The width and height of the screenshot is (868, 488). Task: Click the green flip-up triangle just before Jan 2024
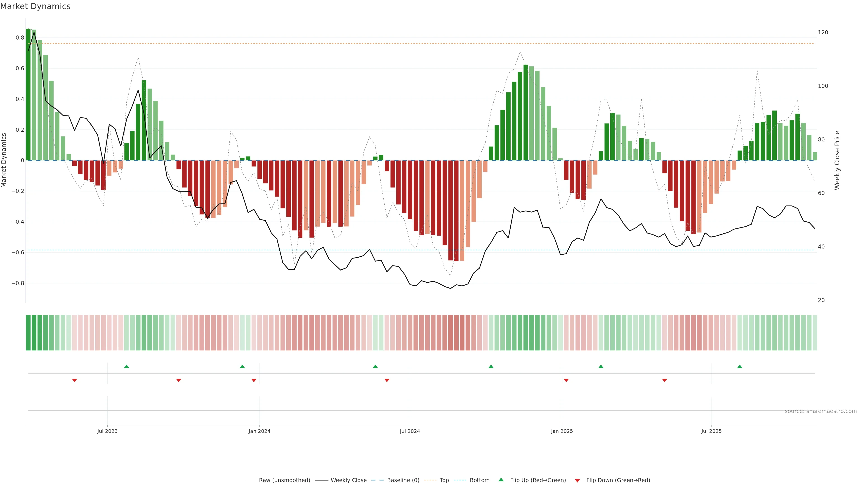242,366
